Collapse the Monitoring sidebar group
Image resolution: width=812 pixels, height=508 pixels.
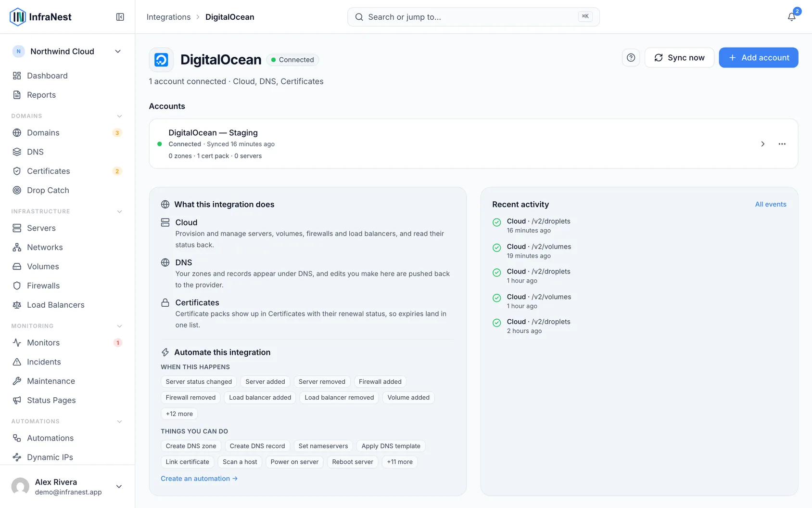coord(120,326)
